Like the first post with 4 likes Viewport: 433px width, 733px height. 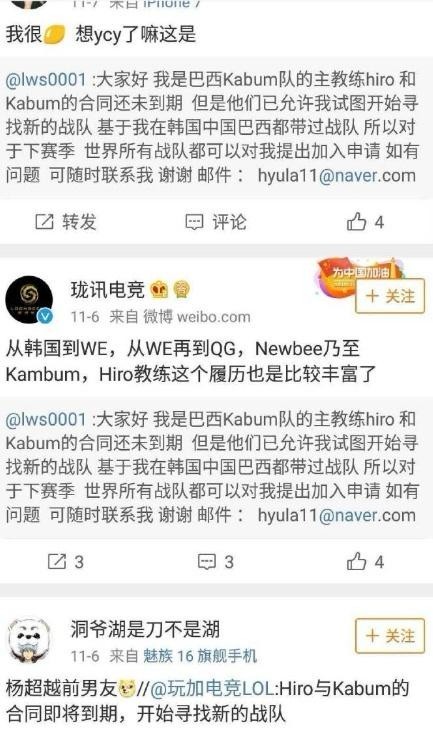point(365,222)
